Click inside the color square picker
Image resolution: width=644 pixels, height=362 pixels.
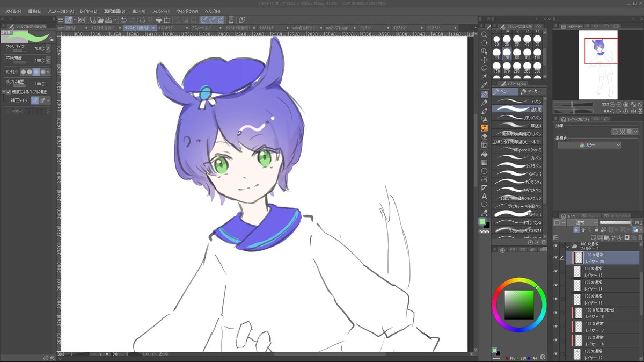pyautogui.click(x=519, y=305)
